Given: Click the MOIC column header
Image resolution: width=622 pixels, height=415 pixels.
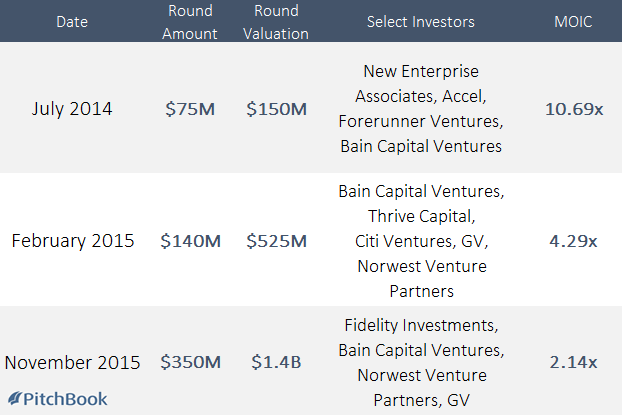Looking at the screenshot, I should coord(573,22).
